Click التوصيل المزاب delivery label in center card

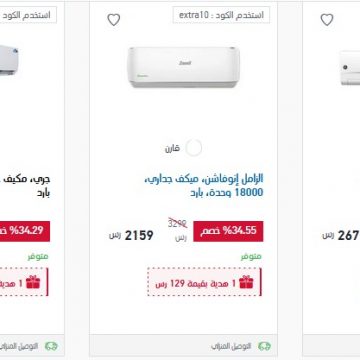pyautogui.click(x=231, y=346)
